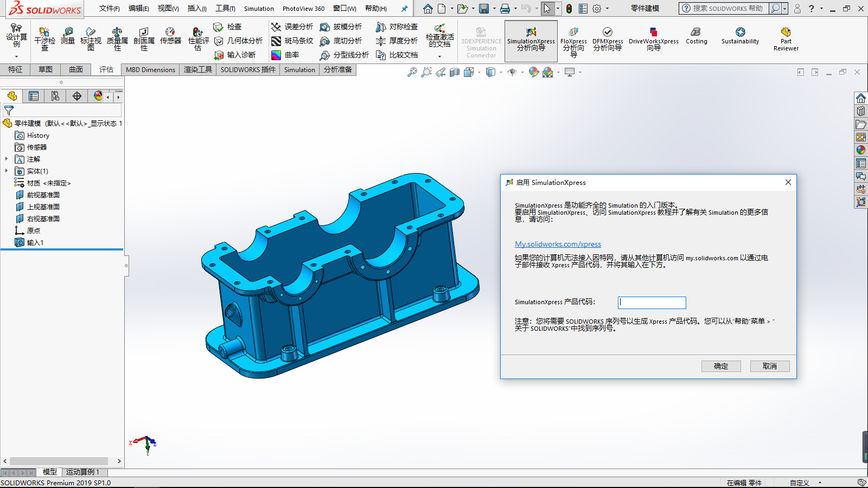Select the Measure (测量) tool
The image size is (868, 488).
[68, 36]
